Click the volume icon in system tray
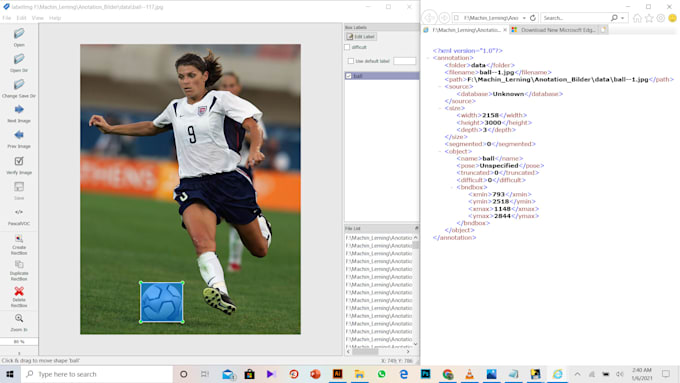Screen dimensions: 680x383 (620, 374)
